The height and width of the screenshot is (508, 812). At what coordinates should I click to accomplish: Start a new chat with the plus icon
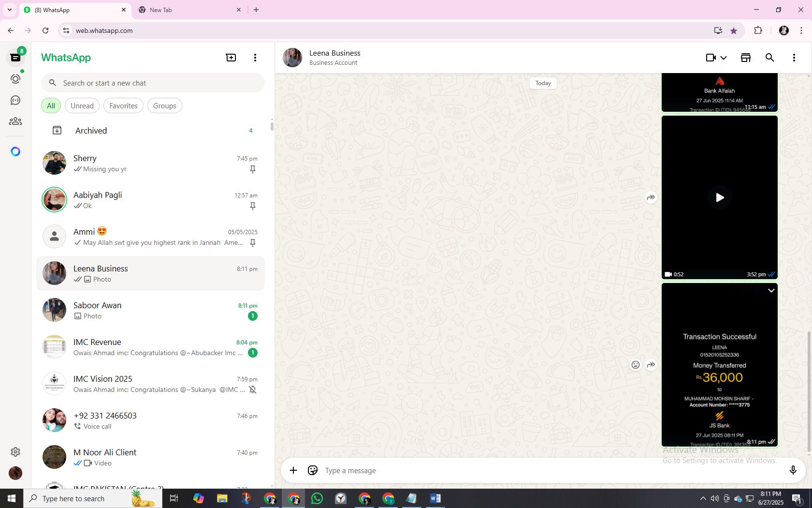[231, 58]
